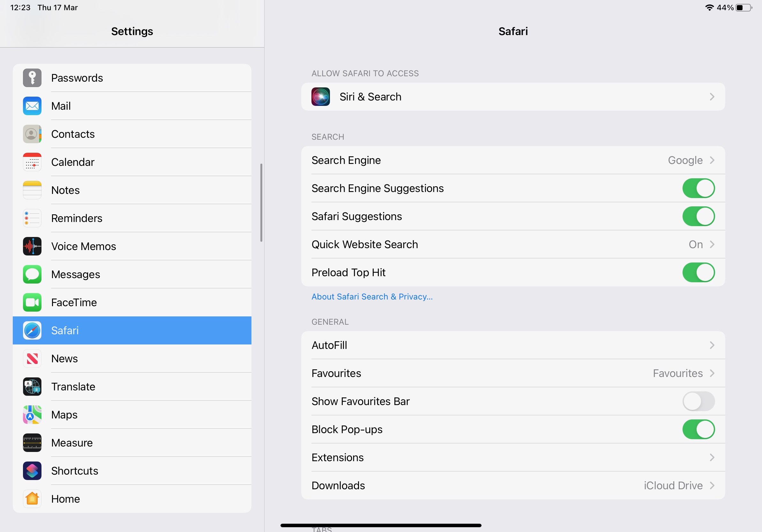Open AutoFill settings
Image resolution: width=762 pixels, height=532 pixels.
coord(513,345)
